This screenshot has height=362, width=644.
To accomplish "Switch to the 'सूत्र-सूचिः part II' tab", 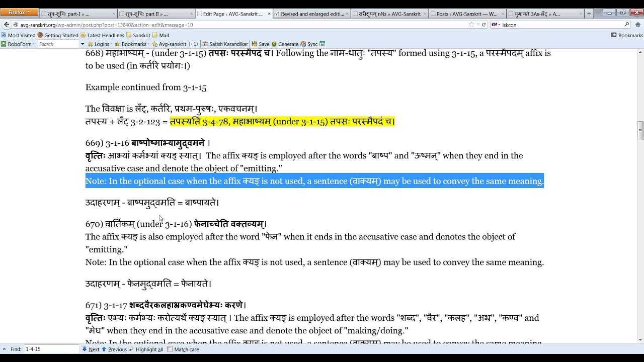I will [155, 14].
